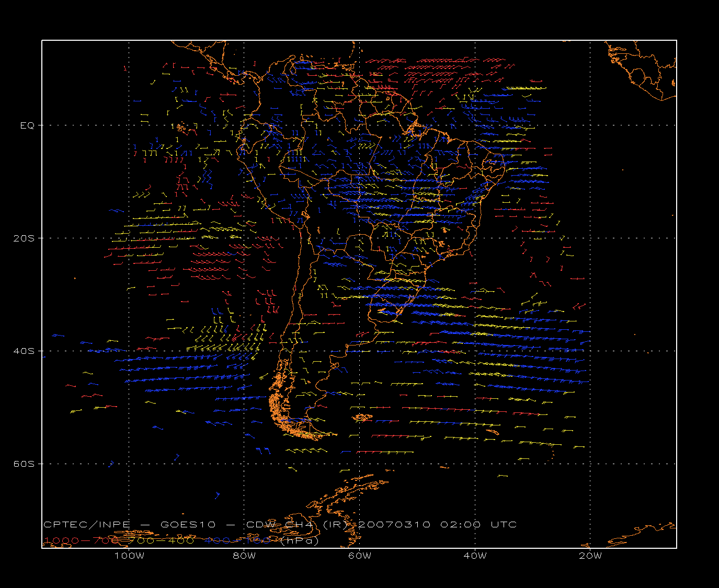Viewport: 719px width, 588px height.
Task: Click the red '1000-700' legend entry
Action: 82,540
